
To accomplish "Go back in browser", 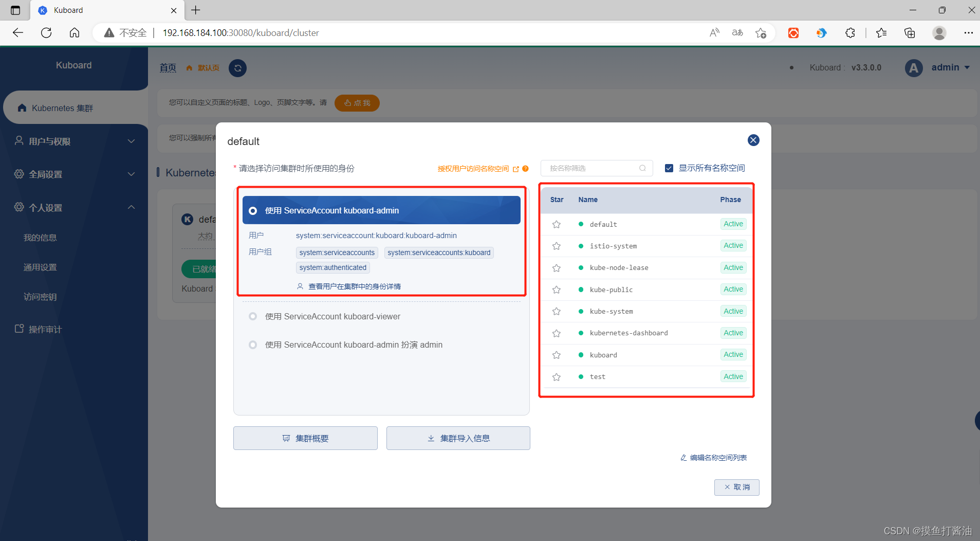I will 18,33.
